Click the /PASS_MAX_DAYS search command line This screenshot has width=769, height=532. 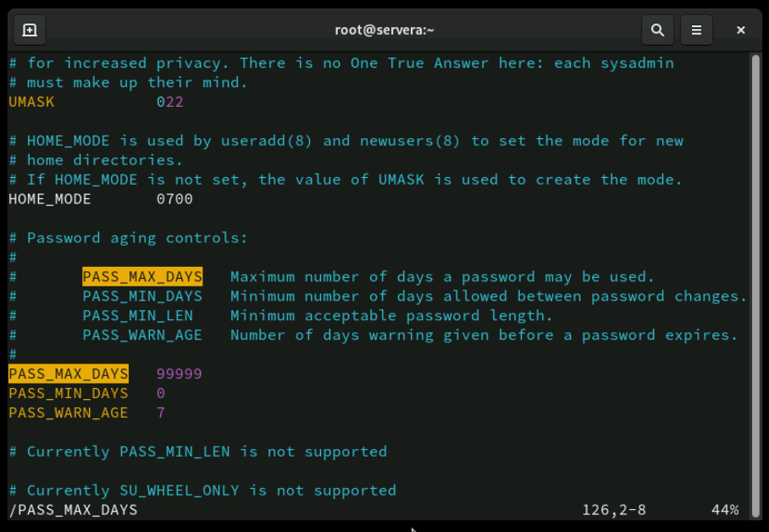click(x=73, y=510)
